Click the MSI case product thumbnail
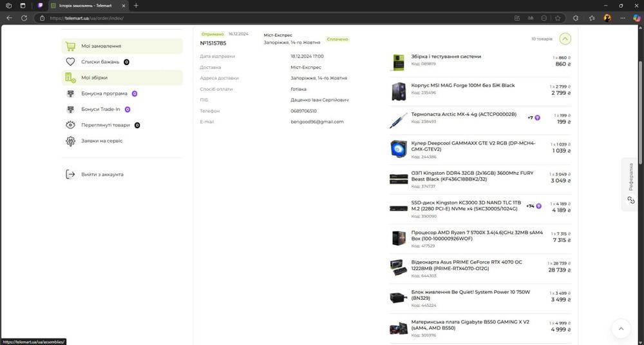 point(399,91)
